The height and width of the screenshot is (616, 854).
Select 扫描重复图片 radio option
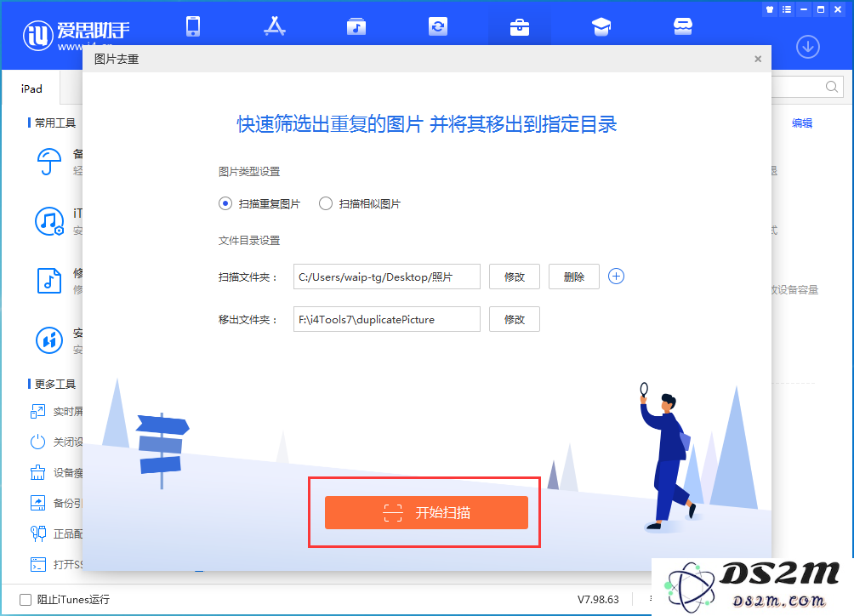[259, 203]
